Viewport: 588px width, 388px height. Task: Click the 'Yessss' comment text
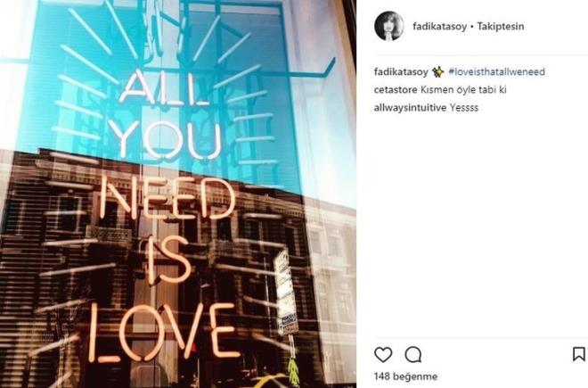tap(464, 108)
